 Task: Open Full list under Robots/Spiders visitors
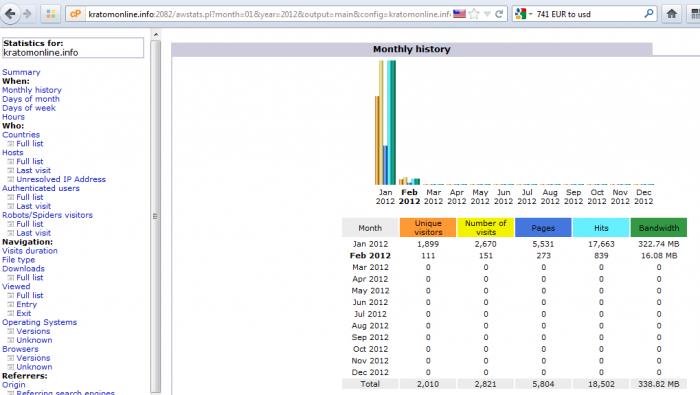click(30, 224)
